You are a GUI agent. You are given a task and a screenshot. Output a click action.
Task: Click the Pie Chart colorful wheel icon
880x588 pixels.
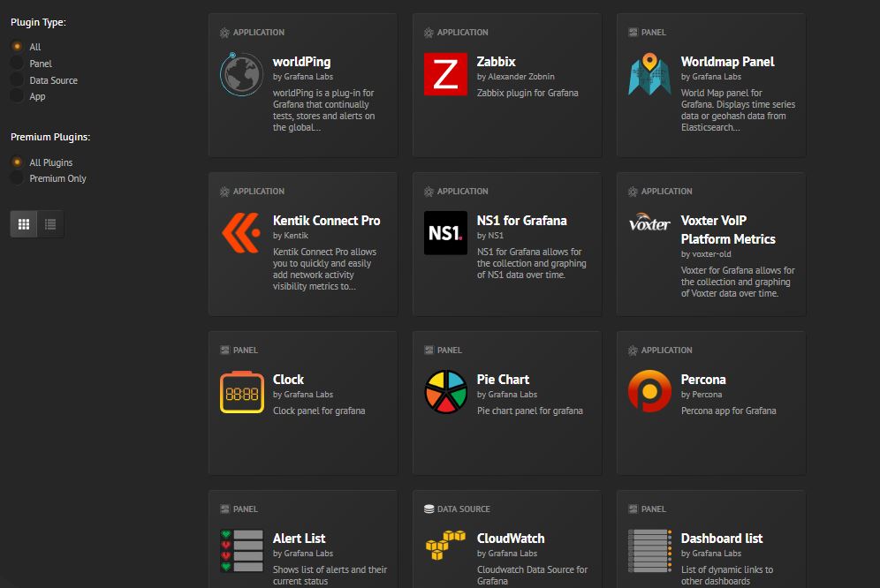click(x=445, y=392)
